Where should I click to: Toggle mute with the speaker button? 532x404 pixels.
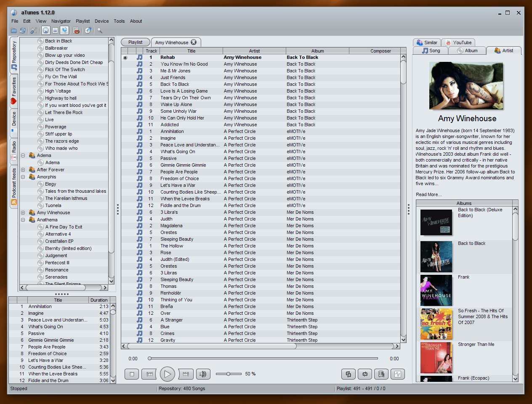(203, 374)
